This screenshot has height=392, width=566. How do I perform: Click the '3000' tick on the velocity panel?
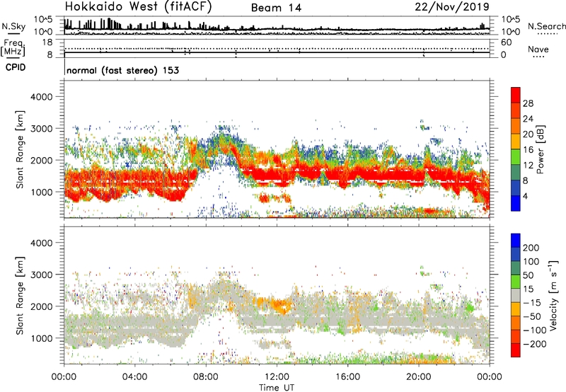click(42, 275)
